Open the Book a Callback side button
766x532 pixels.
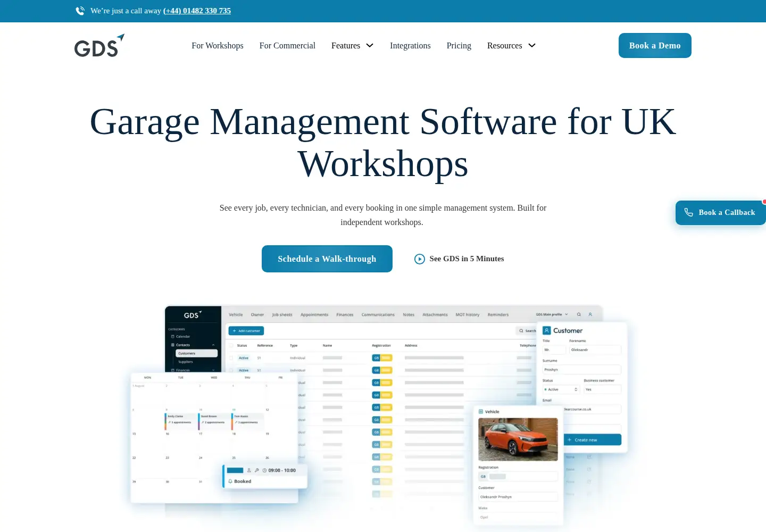(x=721, y=212)
